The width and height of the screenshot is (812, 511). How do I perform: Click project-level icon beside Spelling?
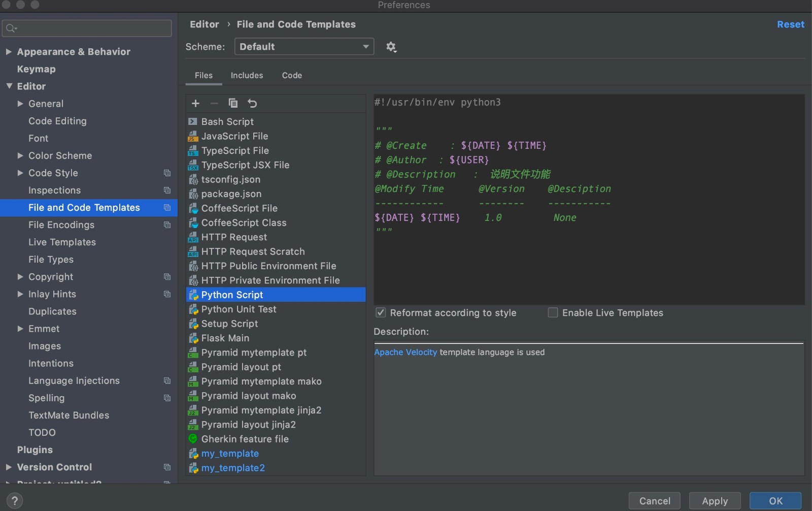[167, 398]
